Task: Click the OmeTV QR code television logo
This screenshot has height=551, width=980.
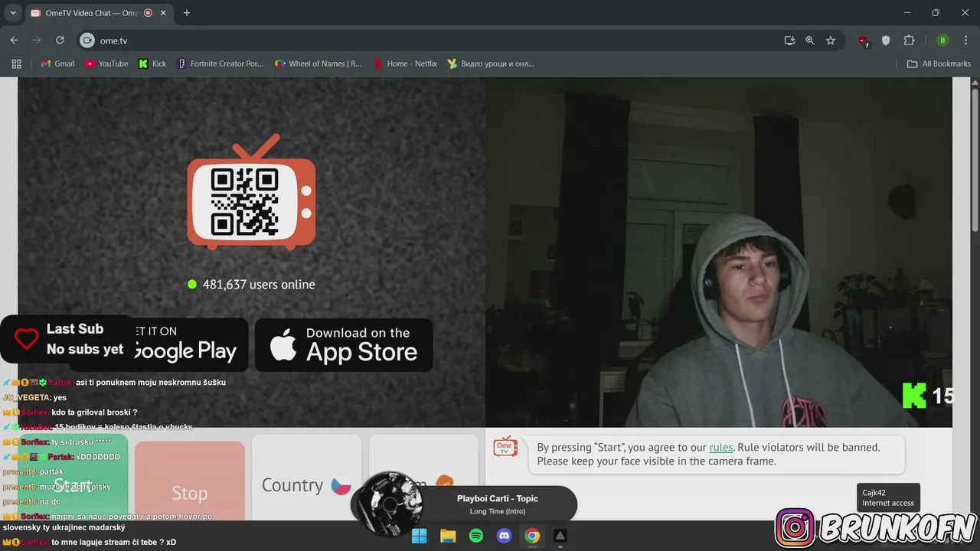Action: 251,192
